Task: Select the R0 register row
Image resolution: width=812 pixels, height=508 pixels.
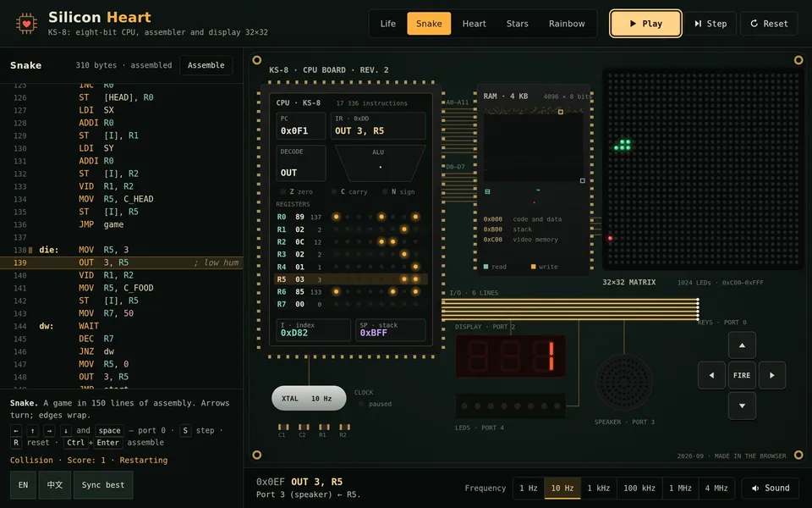Action: [351, 217]
